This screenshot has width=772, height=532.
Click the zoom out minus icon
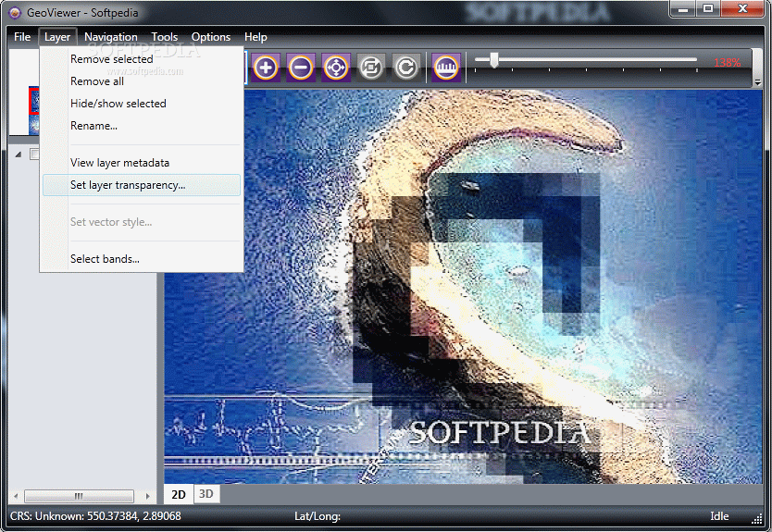pyautogui.click(x=301, y=67)
